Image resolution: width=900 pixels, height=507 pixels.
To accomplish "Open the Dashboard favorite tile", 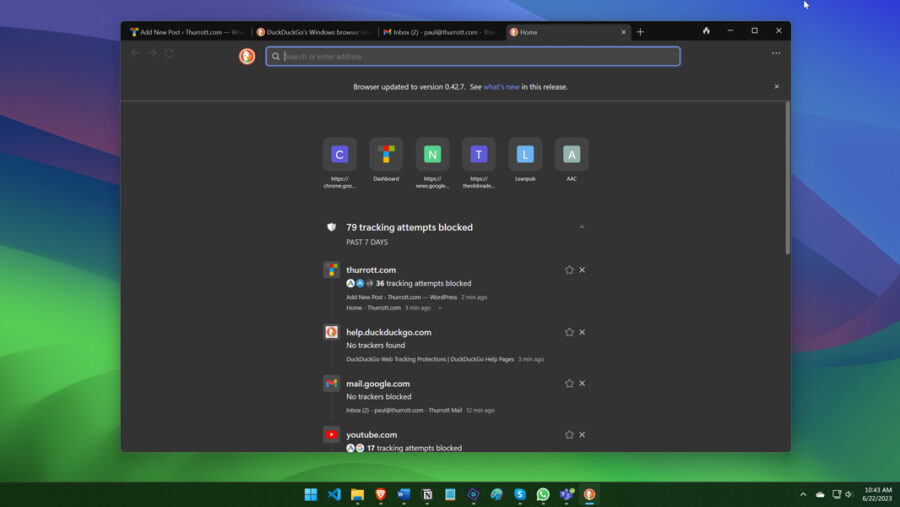I will [x=386, y=154].
